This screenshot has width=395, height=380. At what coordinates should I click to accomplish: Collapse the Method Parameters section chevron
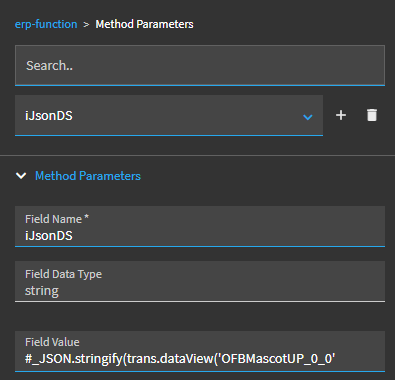click(x=21, y=176)
